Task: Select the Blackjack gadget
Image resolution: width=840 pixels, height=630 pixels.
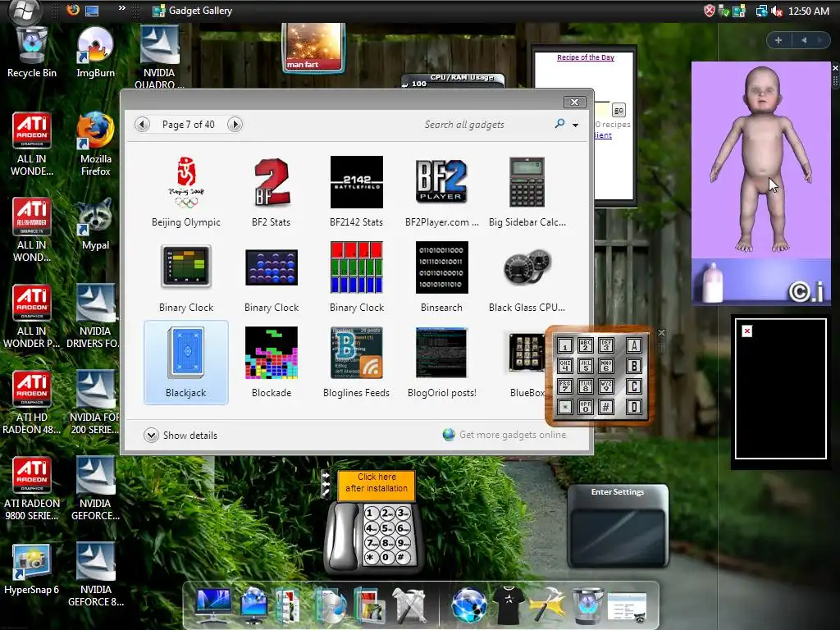Action: pos(186,362)
